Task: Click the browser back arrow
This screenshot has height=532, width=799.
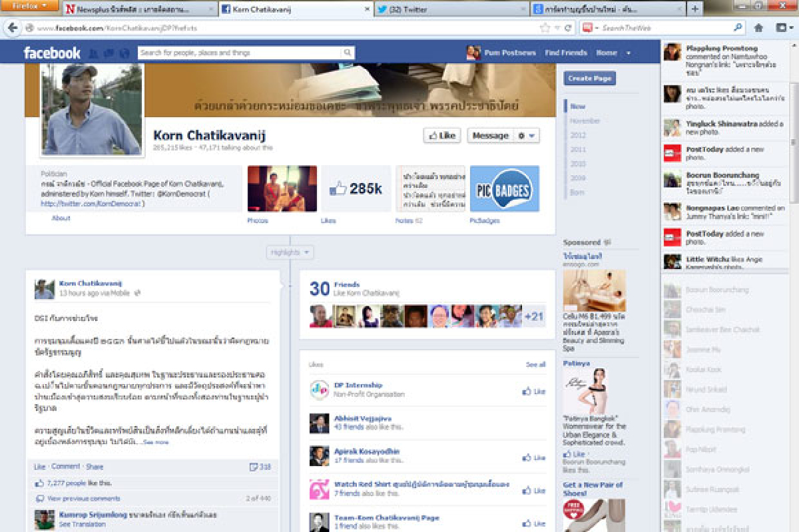Action: (x=12, y=28)
